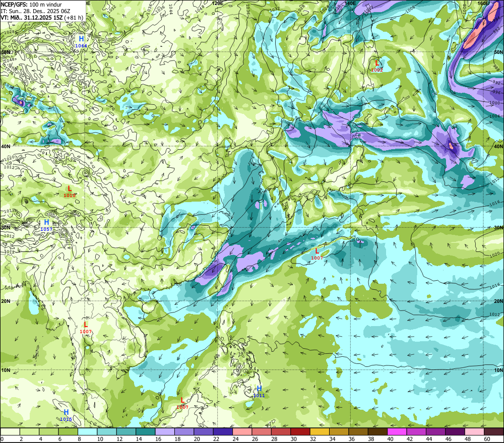504x443 pixels.
Task: Click the 160E longitude label
Action: click(x=483, y=3)
